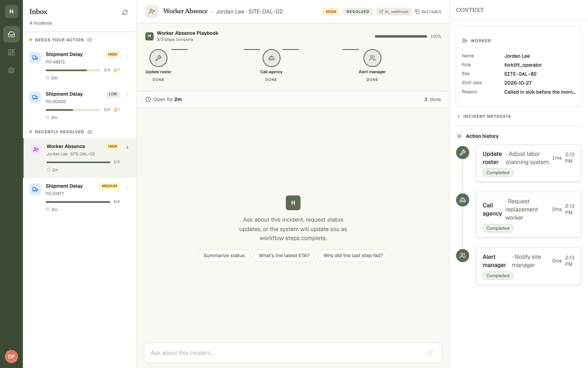Click the forklift_operator role value
588x368 pixels.
pos(523,65)
